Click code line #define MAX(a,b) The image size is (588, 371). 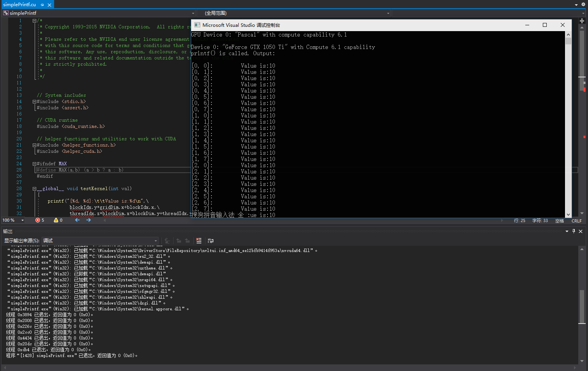[x=80, y=170]
